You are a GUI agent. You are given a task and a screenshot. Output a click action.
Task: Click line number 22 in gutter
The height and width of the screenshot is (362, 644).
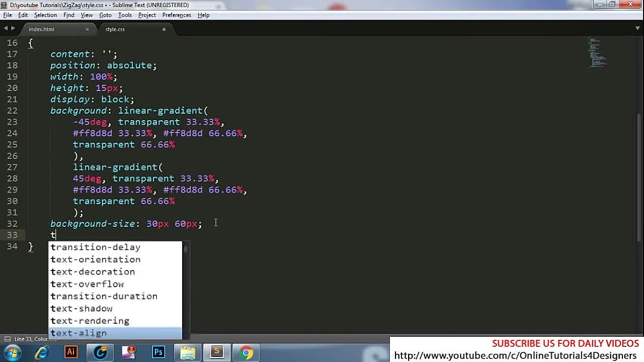tap(13, 111)
